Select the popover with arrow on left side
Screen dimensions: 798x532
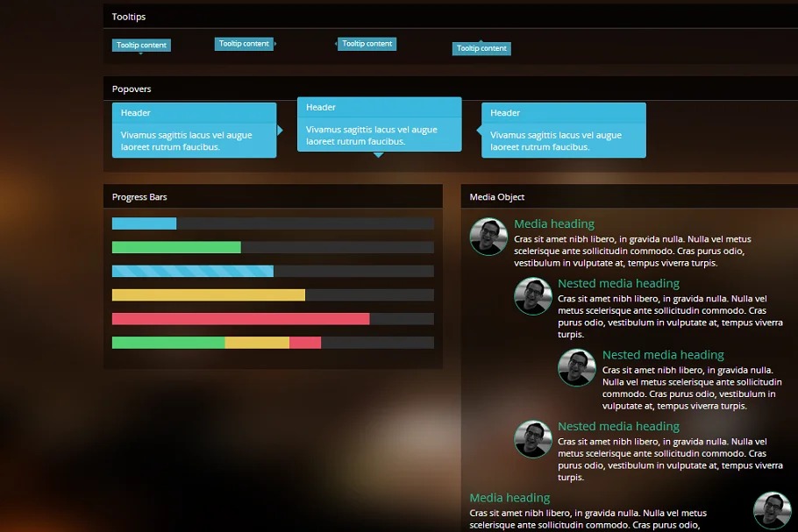[563, 130]
